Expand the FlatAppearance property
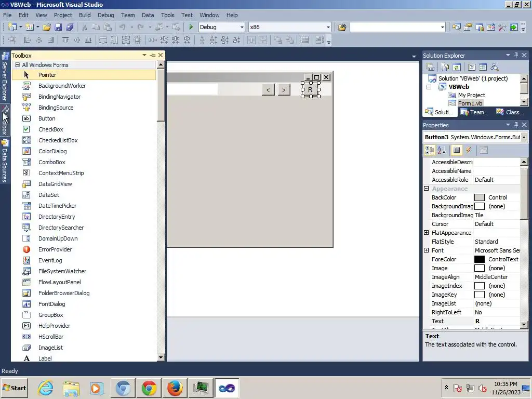532x399 pixels. click(x=427, y=233)
